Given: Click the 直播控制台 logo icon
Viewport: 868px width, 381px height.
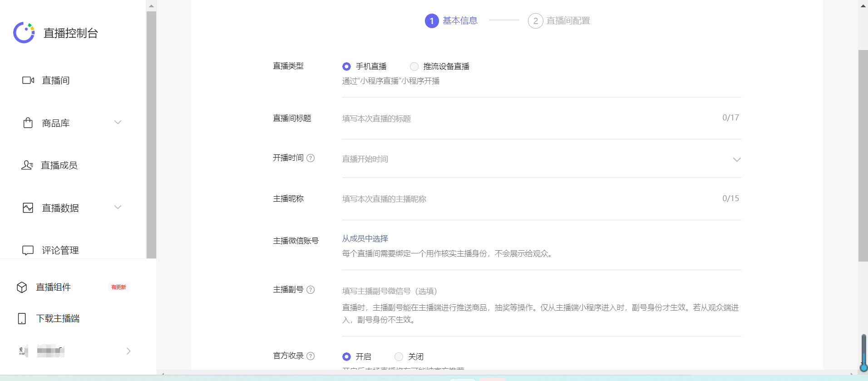Looking at the screenshot, I should pyautogui.click(x=24, y=33).
